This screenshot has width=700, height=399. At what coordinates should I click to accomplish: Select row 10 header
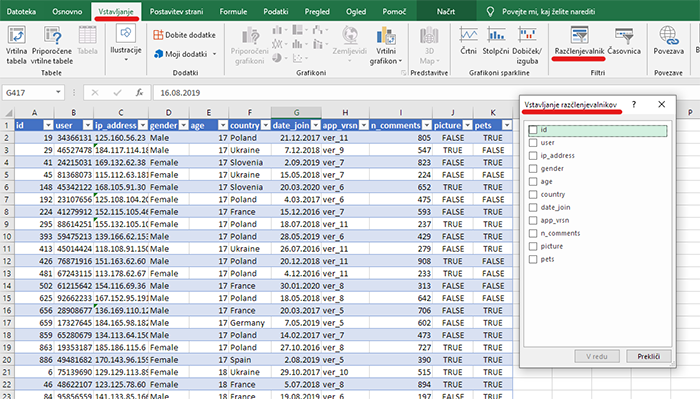click(7, 237)
